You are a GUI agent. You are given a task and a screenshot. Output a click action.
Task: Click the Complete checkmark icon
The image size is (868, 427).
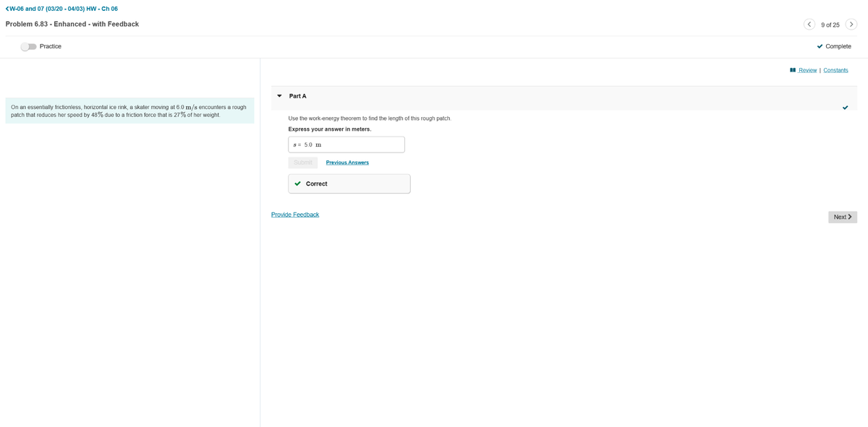click(x=820, y=47)
